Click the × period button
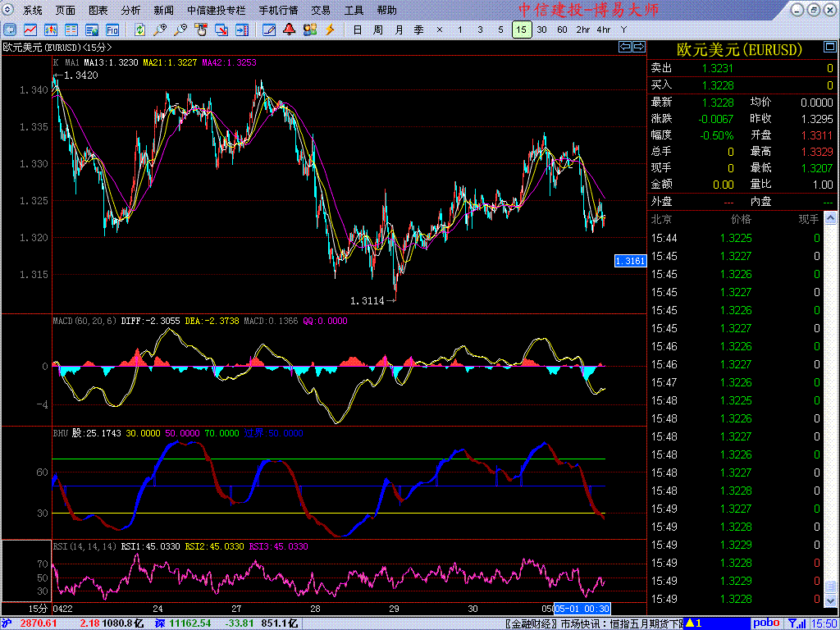840x630 pixels. [x=440, y=30]
